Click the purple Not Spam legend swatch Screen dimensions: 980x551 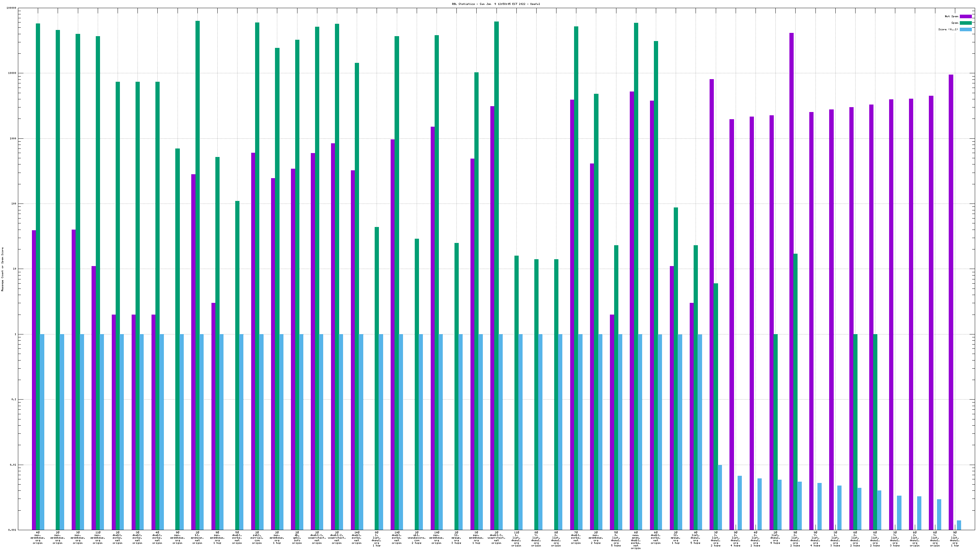click(966, 16)
